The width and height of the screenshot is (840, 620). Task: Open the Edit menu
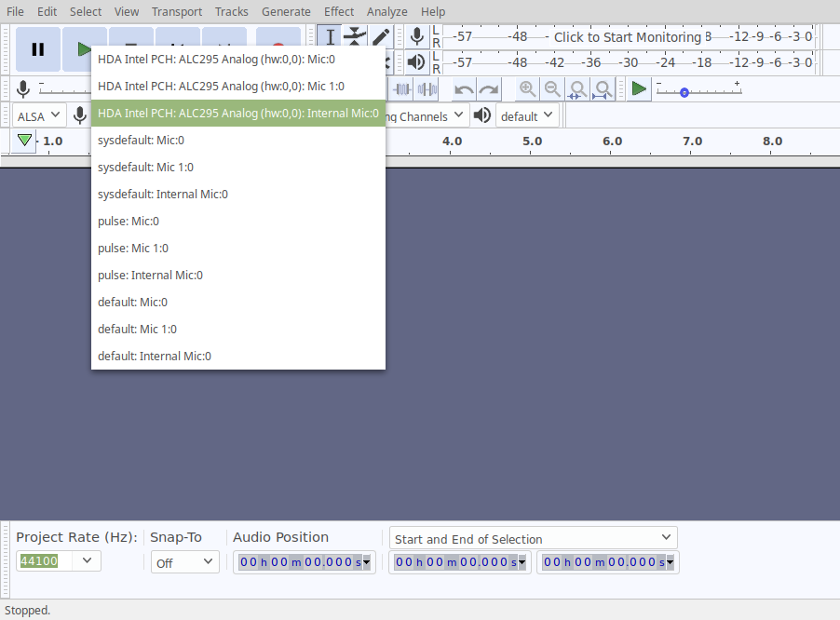tap(47, 12)
